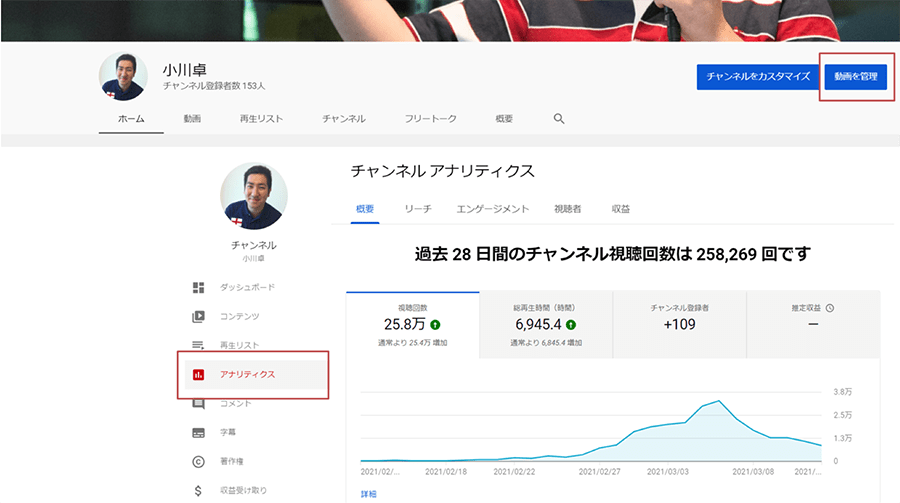Click the channel name 小川卓 in header
The image size is (900, 503).
click(184, 70)
